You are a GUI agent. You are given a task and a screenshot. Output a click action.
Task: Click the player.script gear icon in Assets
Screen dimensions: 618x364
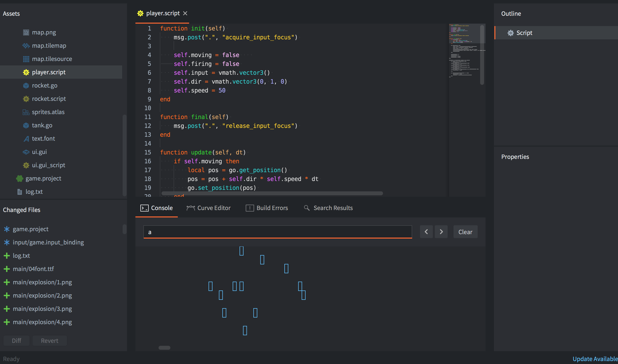[x=26, y=72]
